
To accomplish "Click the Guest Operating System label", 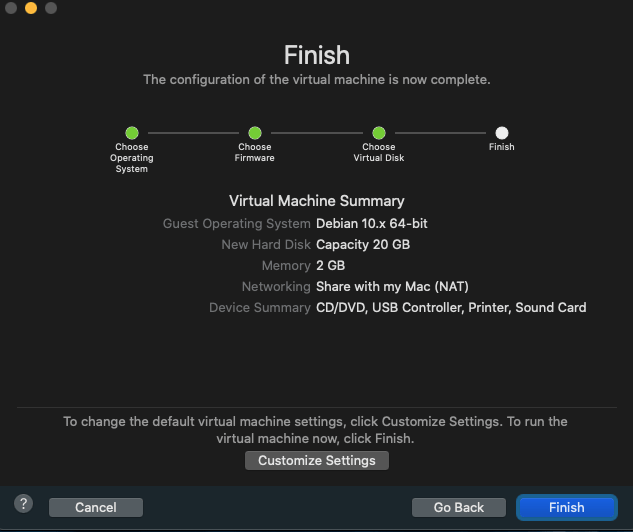I will 237,224.
